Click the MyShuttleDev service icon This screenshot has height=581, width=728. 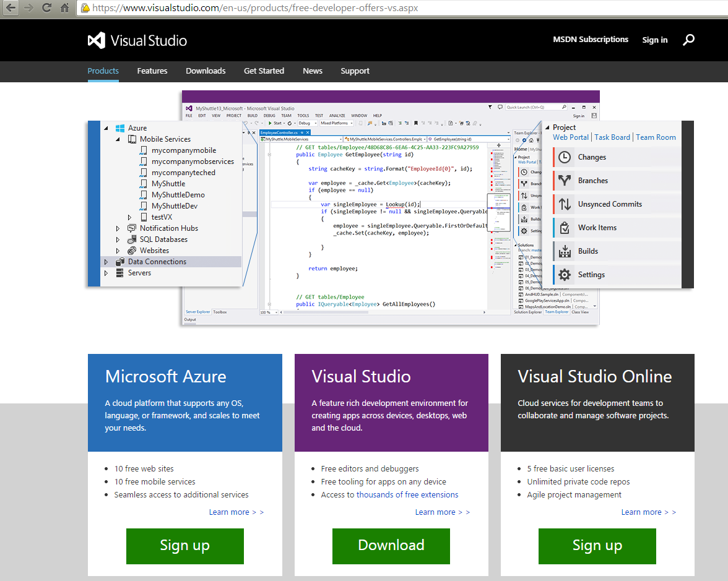(x=144, y=206)
